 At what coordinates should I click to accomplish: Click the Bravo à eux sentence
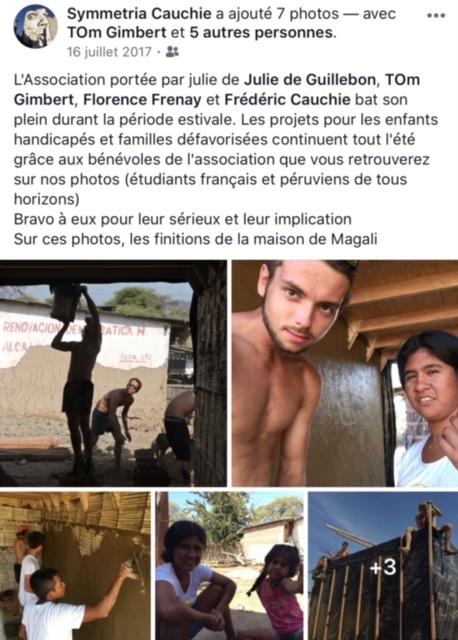[182, 219]
